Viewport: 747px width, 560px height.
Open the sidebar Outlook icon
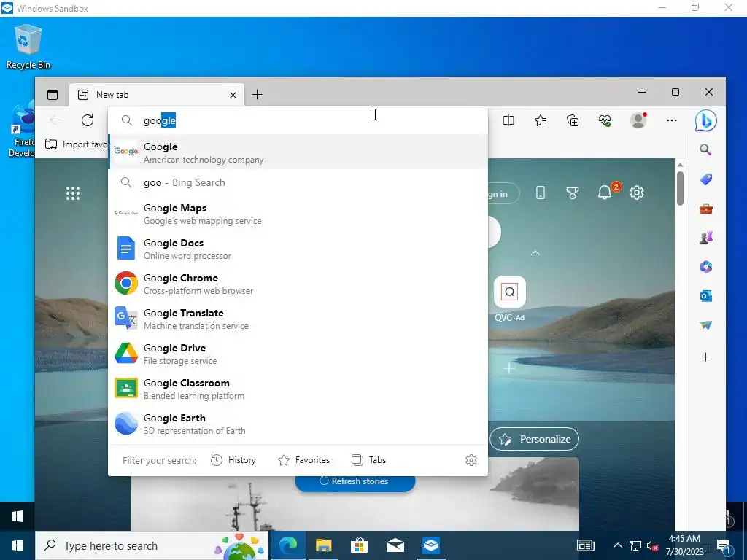[x=705, y=296]
